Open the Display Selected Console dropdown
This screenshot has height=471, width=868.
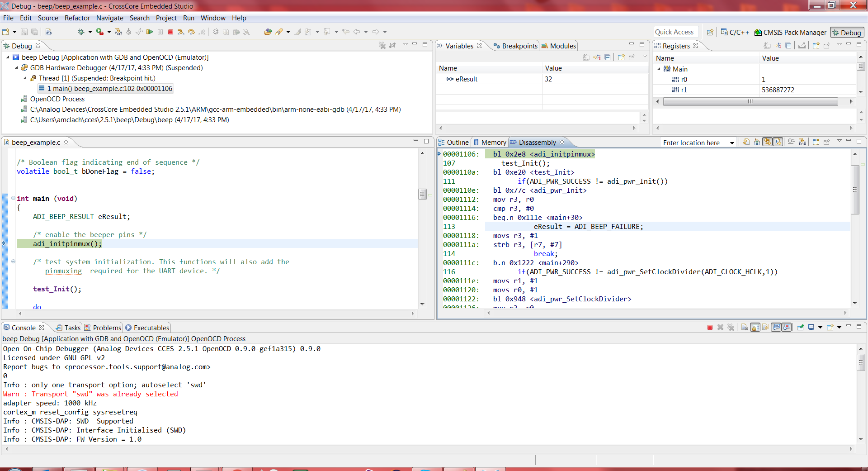(820, 327)
